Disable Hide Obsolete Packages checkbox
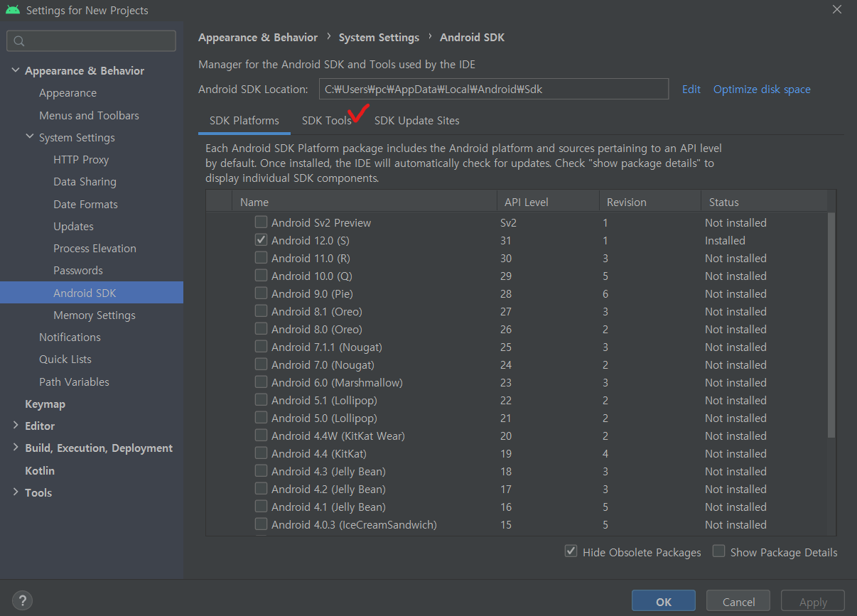The height and width of the screenshot is (616, 857). [x=571, y=551]
